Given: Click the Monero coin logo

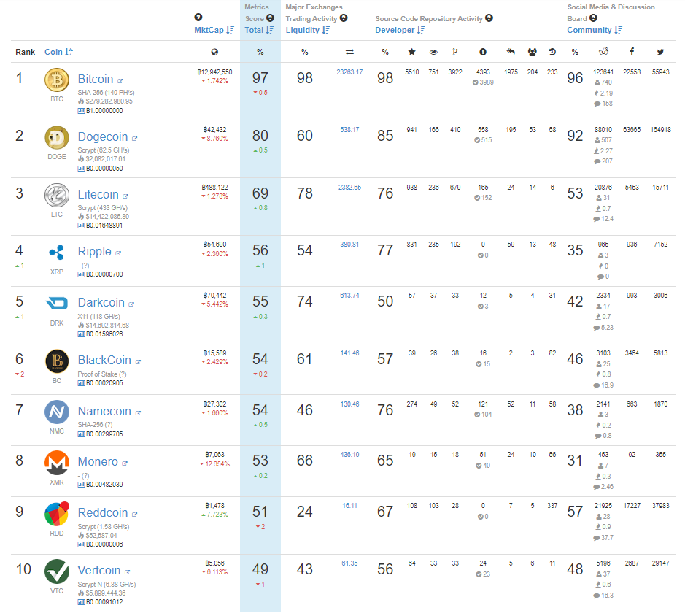Looking at the screenshot, I should pos(57,463).
